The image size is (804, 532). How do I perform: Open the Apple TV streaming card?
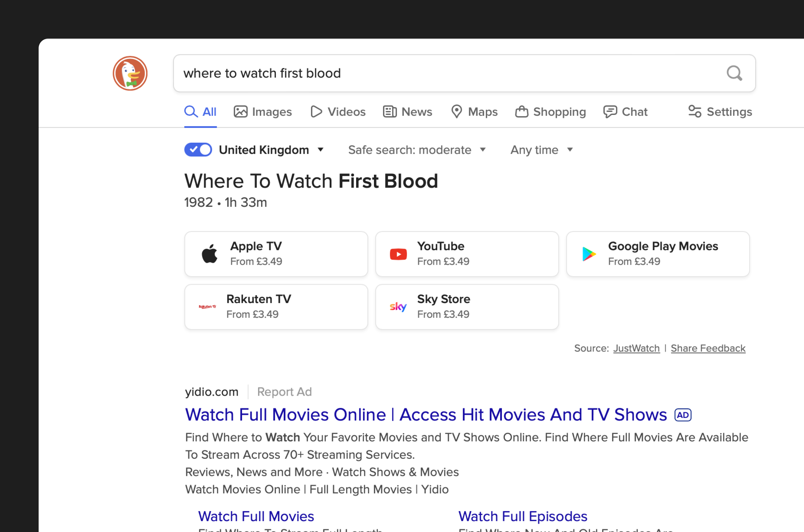click(276, 254)
